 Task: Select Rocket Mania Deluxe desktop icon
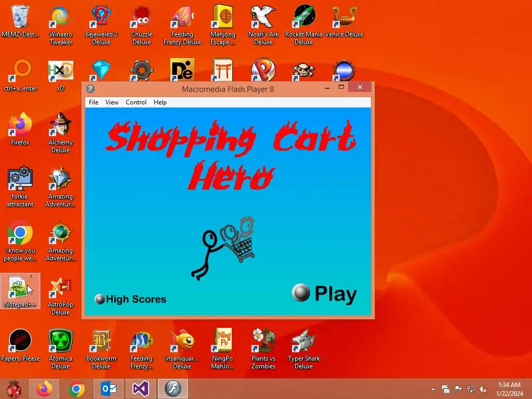click(303, 25)
